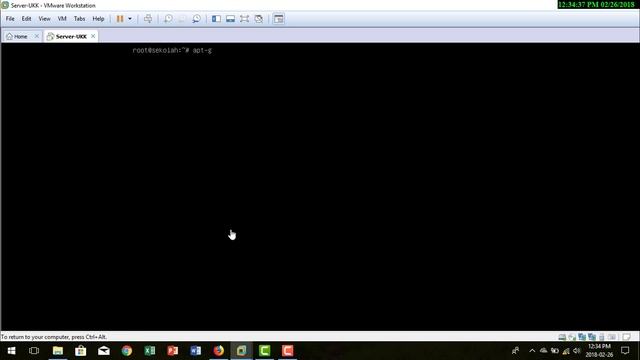Screen dimensions: 640x360
Task: Open the volume speaker tray icon
Action: tap(577, 351)
